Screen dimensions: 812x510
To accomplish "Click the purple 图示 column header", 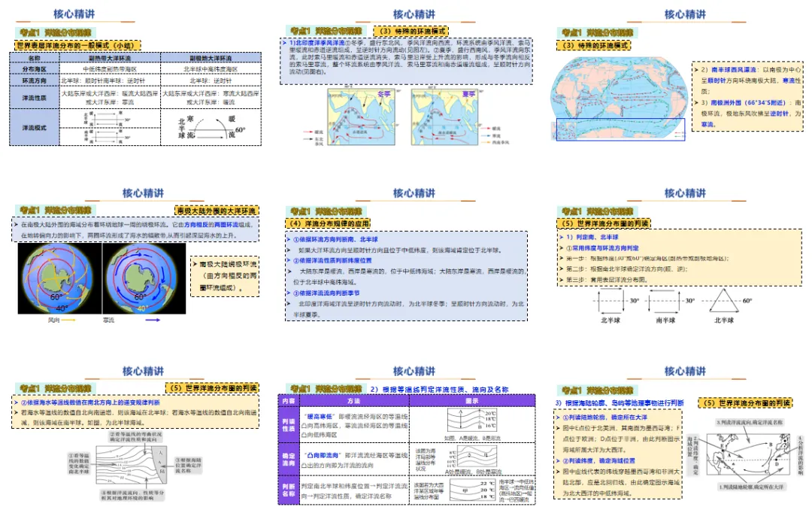I will point(472,401).
